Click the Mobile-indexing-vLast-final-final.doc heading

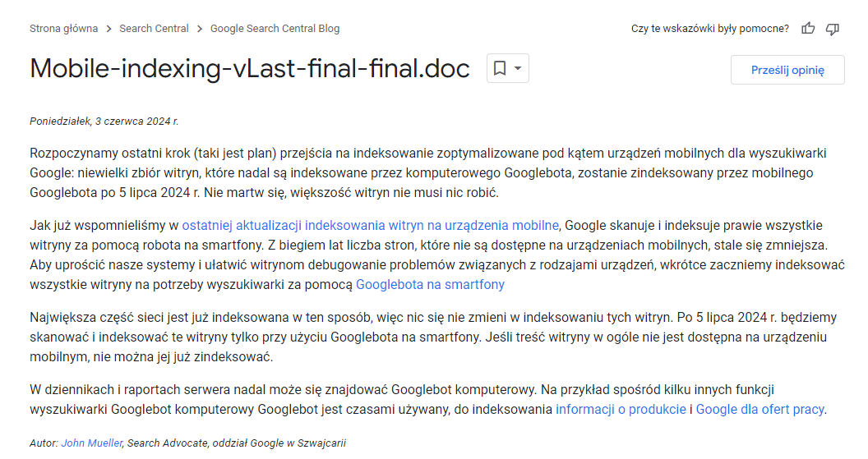coord(250,69)
